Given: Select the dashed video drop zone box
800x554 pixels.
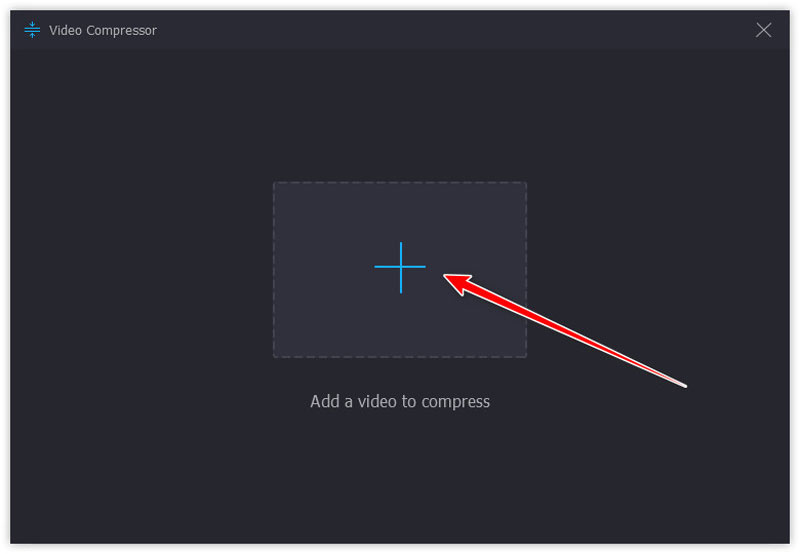Looking at the screenshot, I should (x=400, y=269).
